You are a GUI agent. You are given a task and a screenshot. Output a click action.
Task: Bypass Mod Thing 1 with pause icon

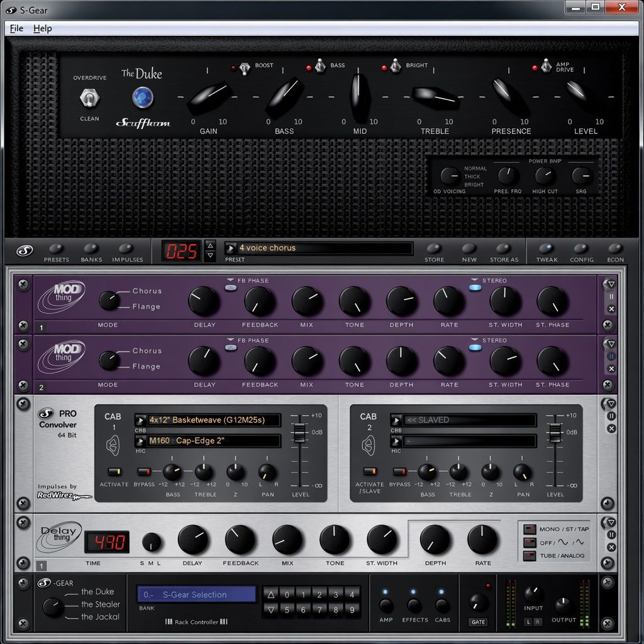tap(611, 297)
